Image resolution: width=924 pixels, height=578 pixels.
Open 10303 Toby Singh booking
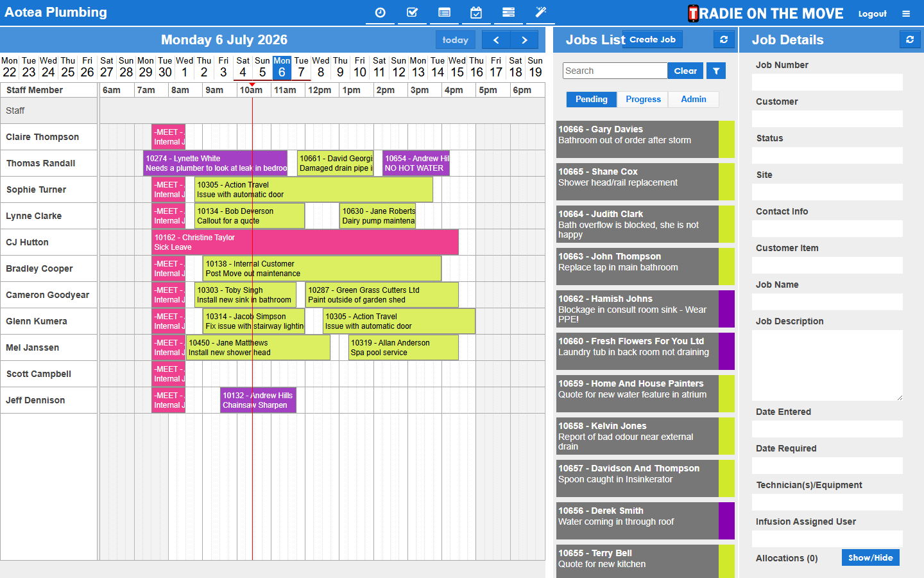[x=245, y=295]
